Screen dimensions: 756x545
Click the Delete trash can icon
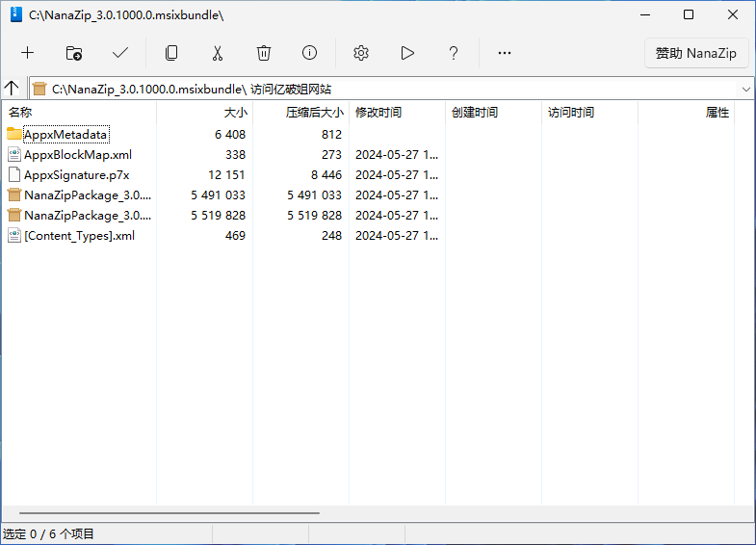pos(264,53)
